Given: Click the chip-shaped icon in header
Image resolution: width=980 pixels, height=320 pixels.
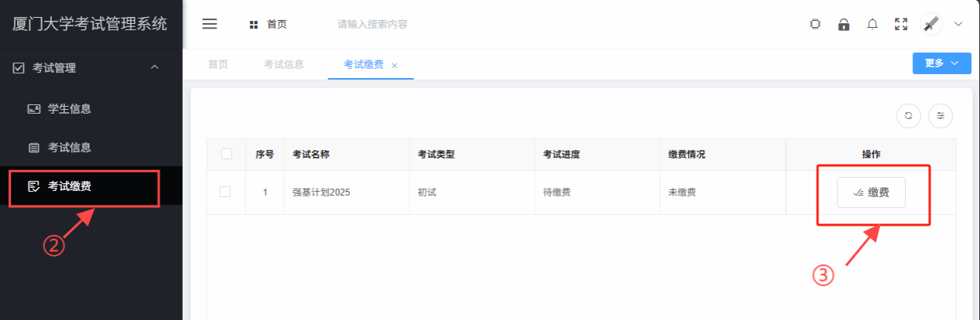Looking at the screenshot, I should click(x=815, y=24).
